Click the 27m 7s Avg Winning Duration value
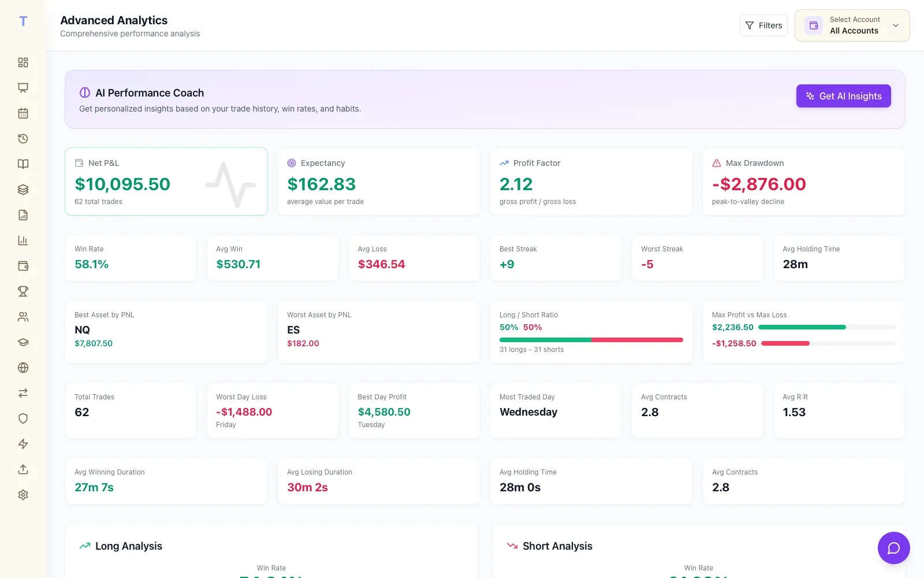Viewport: 924px width, 578px height. [x=94, y=487]
